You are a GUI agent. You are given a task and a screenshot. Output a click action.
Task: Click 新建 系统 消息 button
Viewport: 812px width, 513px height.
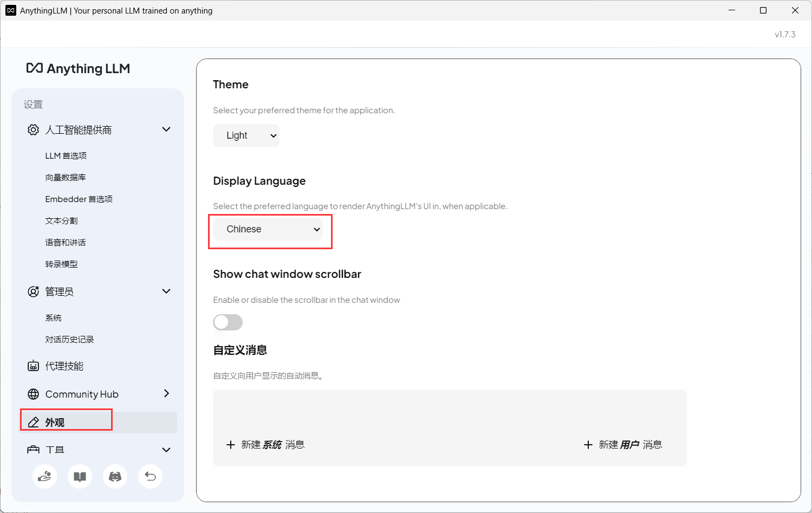265,445
